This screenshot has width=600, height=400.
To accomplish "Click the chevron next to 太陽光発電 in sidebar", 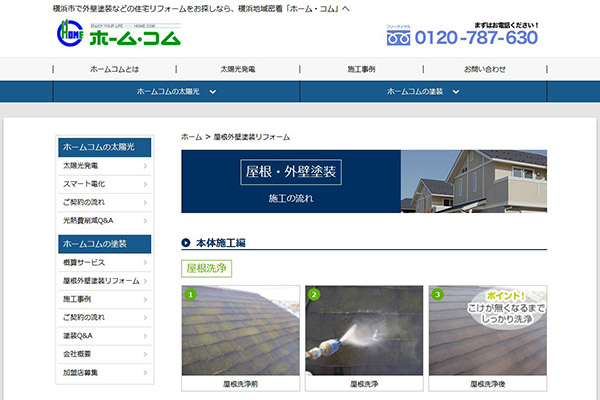I will click(x=145, y=166).
